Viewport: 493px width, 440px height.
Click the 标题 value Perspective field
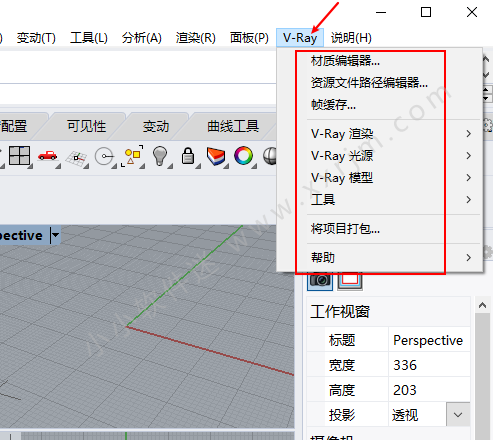pyautogui.click(x=429, y=340)
